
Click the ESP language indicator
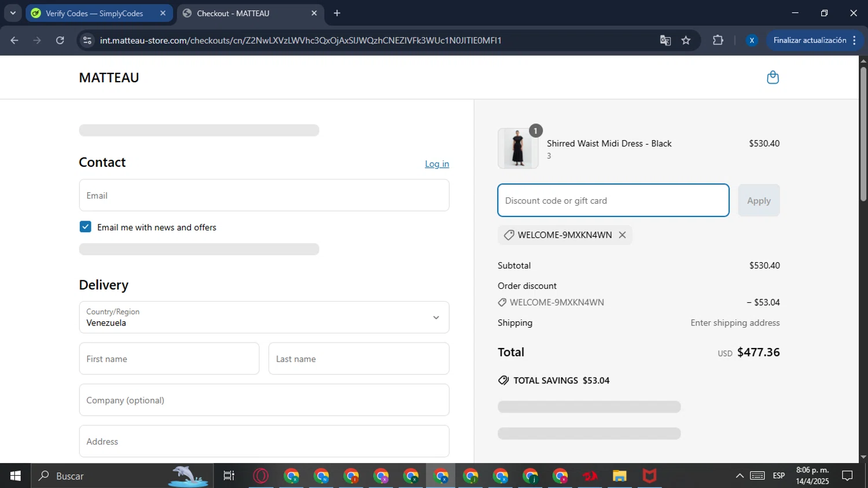(x=779, y=476)
